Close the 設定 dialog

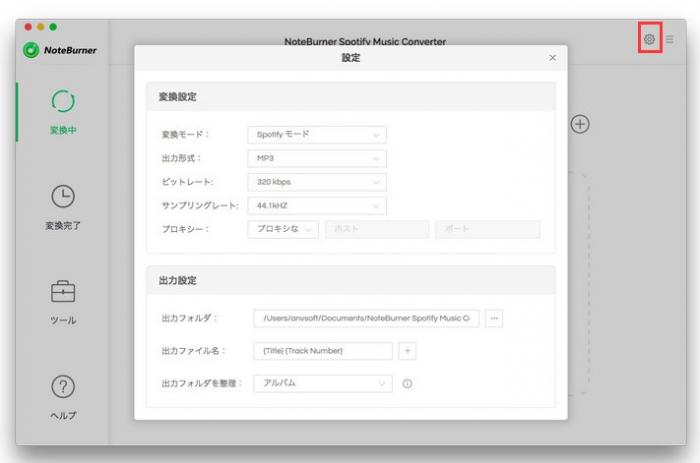click(553, 58)
